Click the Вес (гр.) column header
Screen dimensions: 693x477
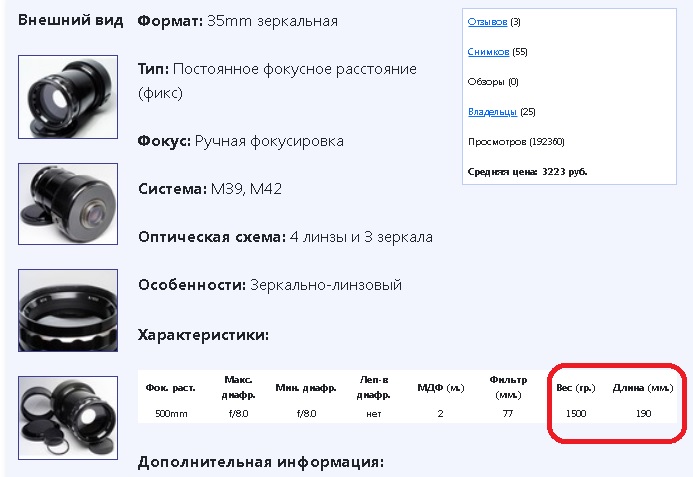575,388
